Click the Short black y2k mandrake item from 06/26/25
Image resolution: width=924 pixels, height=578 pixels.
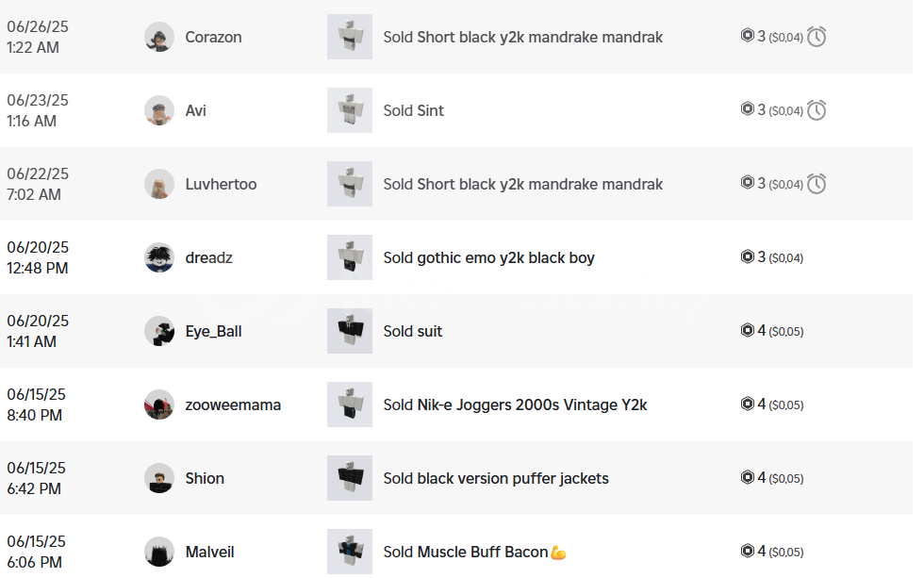pyautogui.click(x=522, y=37)
